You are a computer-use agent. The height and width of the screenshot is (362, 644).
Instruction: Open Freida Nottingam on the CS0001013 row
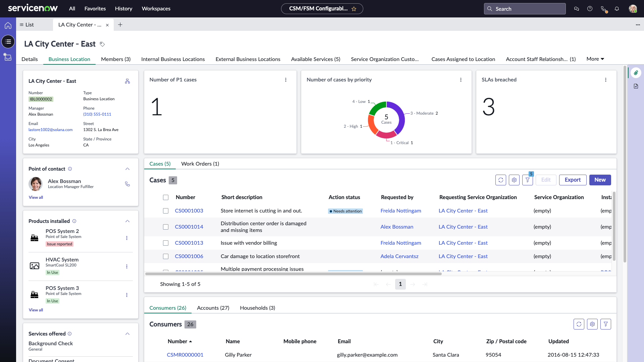[401, 243]
